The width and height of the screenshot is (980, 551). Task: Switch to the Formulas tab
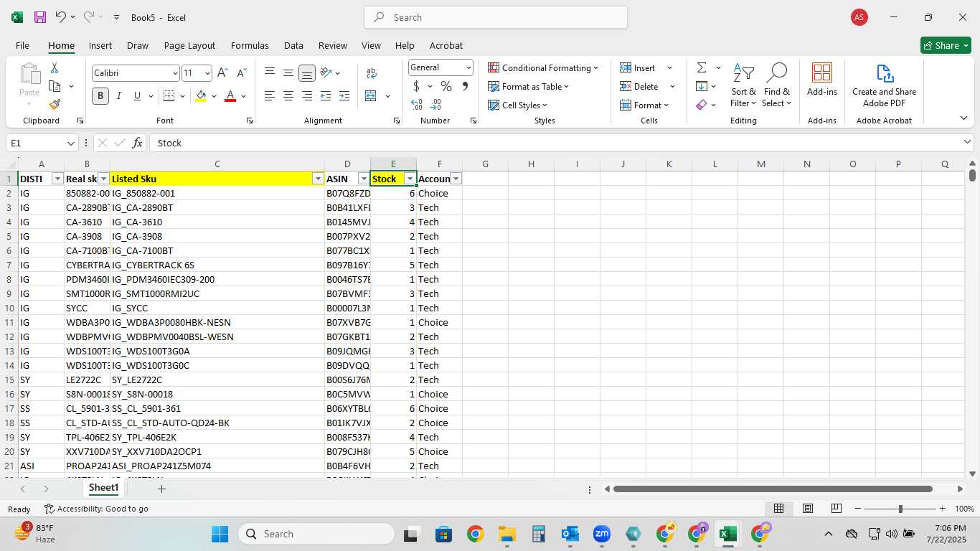(x=250, y=45)
